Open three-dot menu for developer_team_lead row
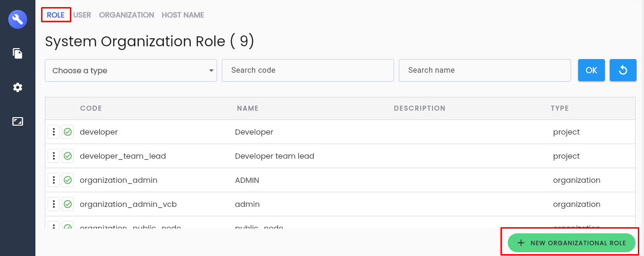 pyautogui.click(x=54, y=156)
